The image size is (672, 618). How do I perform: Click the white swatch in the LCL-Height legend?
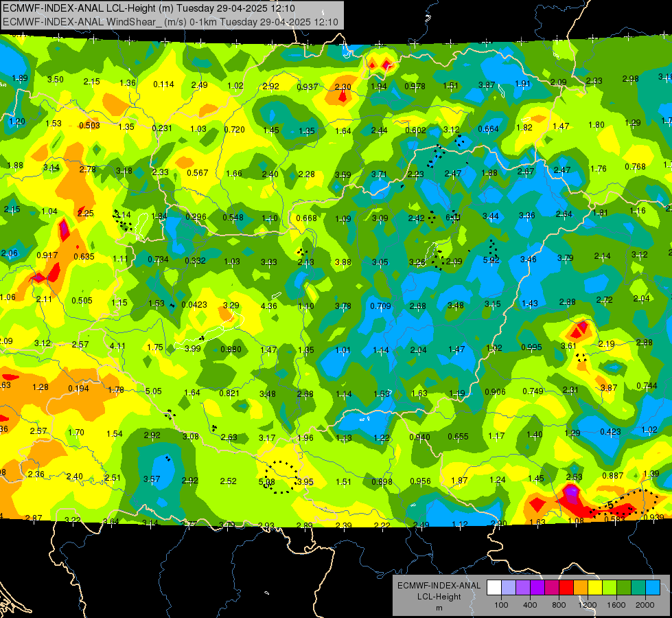pyautogui.click(x=494, y=588)
